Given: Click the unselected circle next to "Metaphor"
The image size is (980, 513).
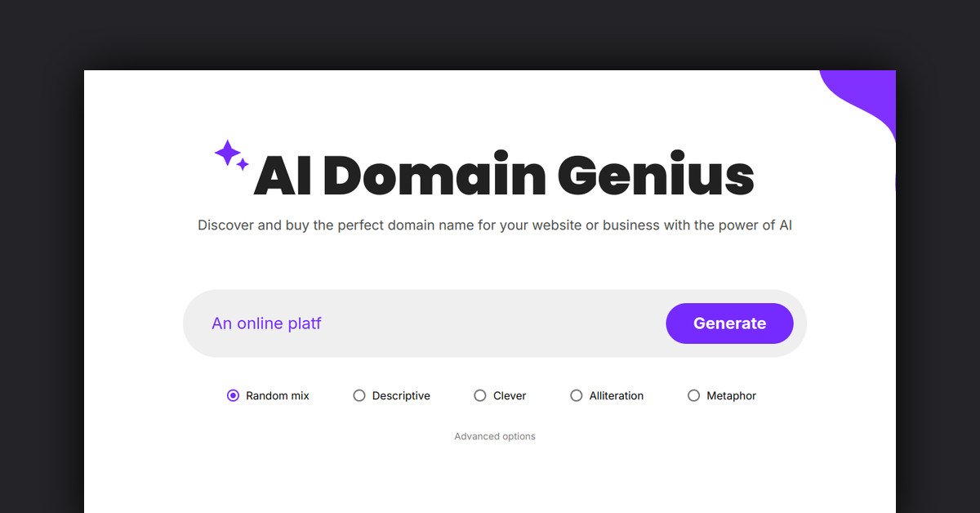Looking at the screenshot, I should (694, 395).
